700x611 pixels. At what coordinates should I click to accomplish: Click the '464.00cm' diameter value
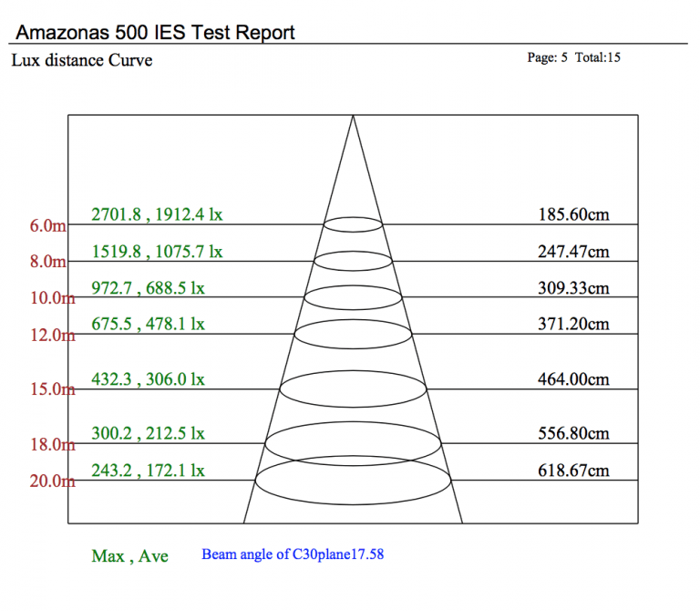click(573, 379)
